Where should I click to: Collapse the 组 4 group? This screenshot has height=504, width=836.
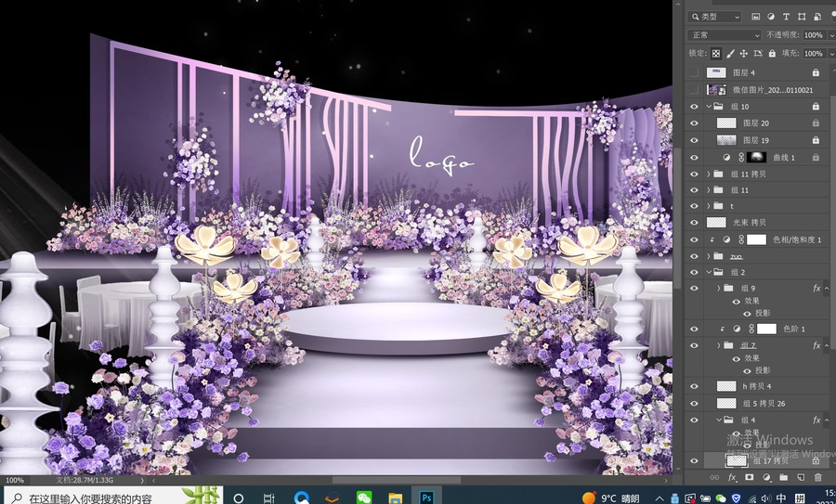(719, 420)
